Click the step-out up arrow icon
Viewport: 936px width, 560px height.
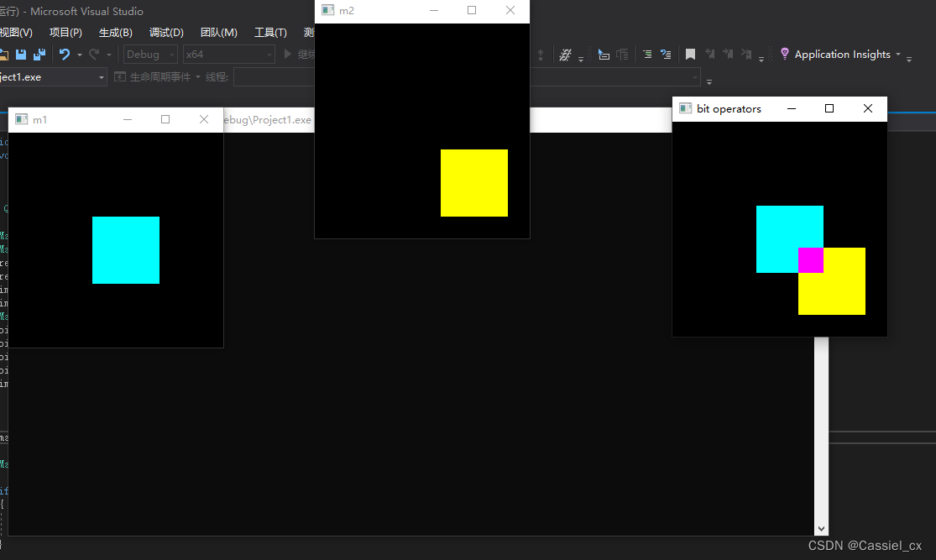pos(541,55)
